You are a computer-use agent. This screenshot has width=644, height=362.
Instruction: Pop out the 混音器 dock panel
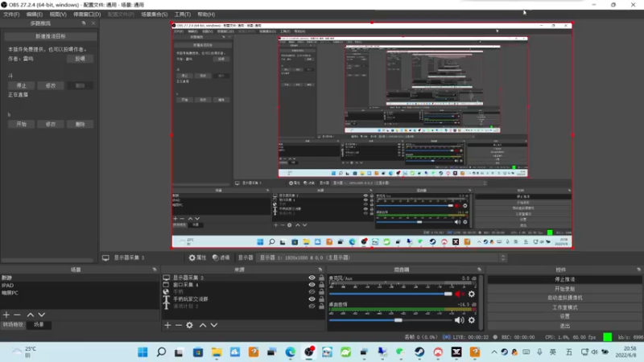[x=479, y=269]
